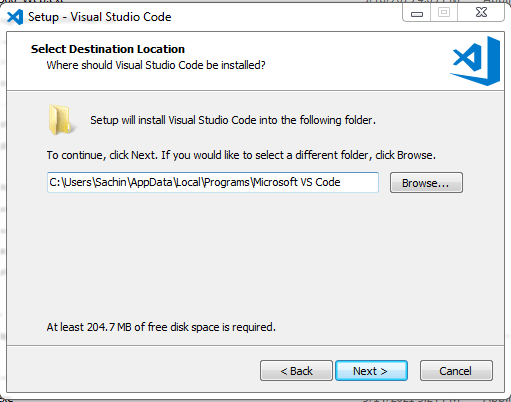
Task: Click 'Where should Visual Studio Code be installed?' text
Action: point(156,65)
